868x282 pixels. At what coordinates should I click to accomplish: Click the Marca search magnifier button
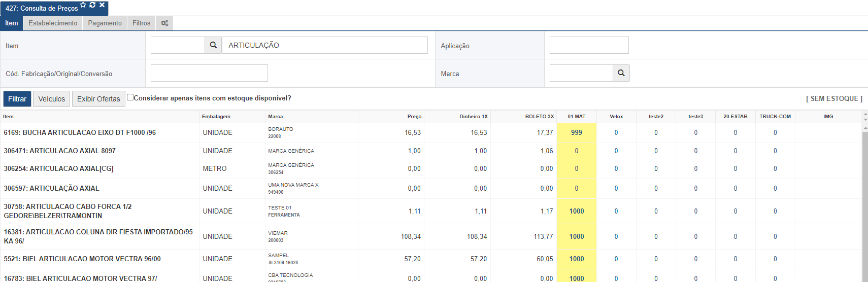click(621, 73)
